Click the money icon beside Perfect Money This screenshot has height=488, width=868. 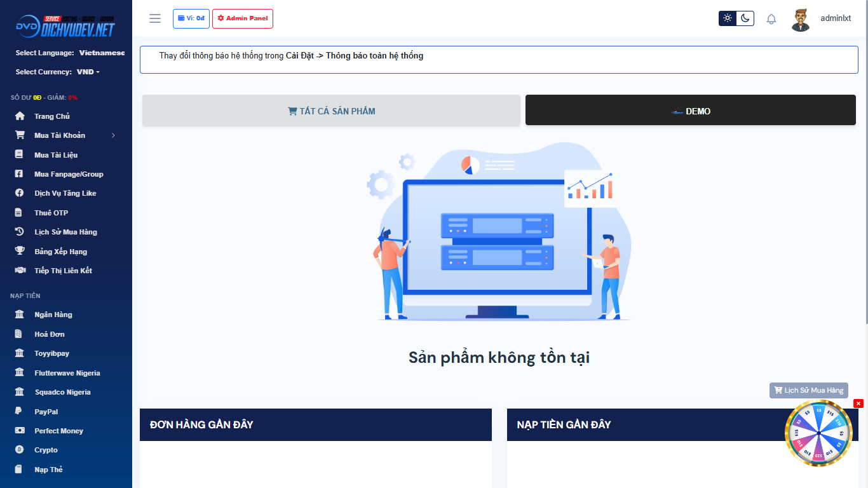(20, 431)
